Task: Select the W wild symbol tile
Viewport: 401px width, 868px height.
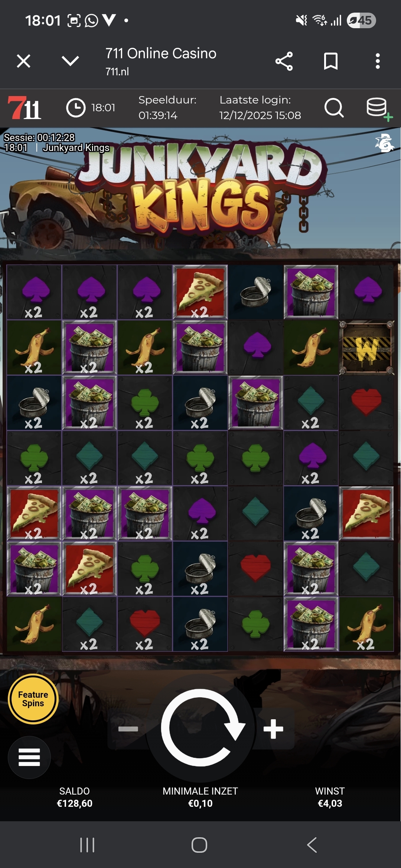Action: (366, 348)
